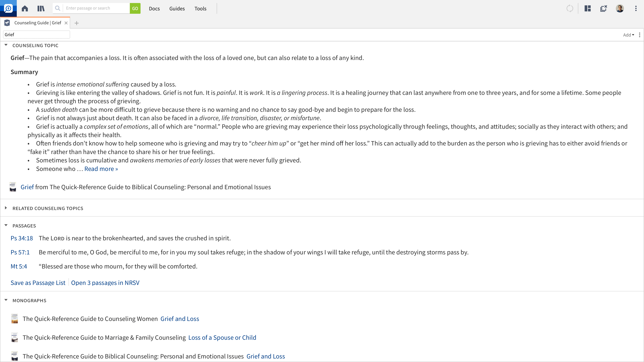Click Counseling Women book cover icon

pyautogui.click(x=15, y=319)
